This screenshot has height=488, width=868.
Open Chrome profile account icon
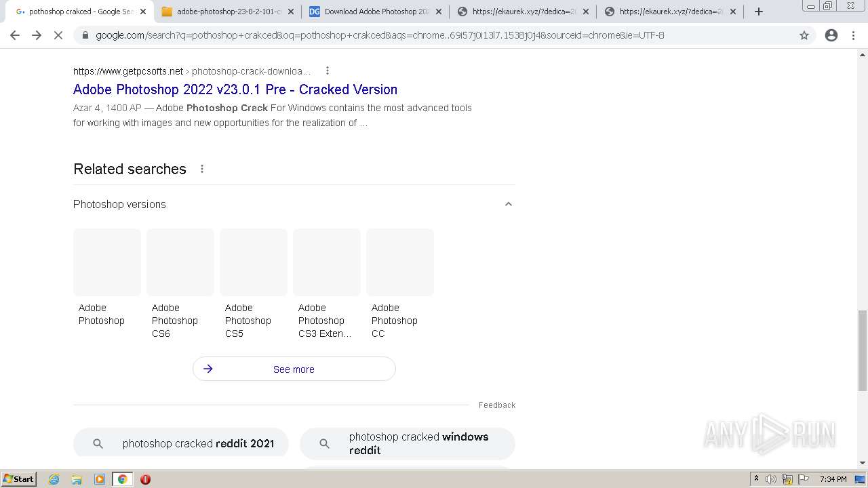coord(831,35)
